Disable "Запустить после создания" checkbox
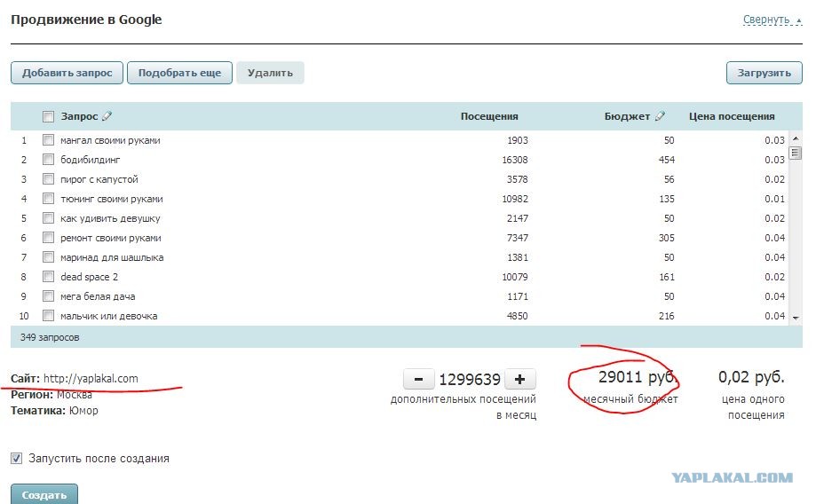The width and height of the screenshot is (816, 504). pyautogui.click(x=17, y=459)
